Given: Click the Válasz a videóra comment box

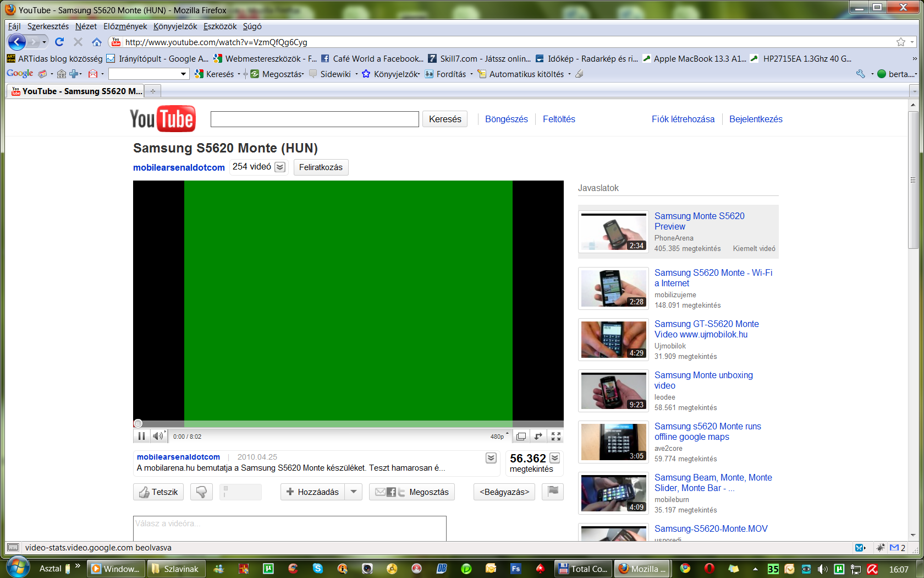Looking at the screenshot, I should pos(290,528).
